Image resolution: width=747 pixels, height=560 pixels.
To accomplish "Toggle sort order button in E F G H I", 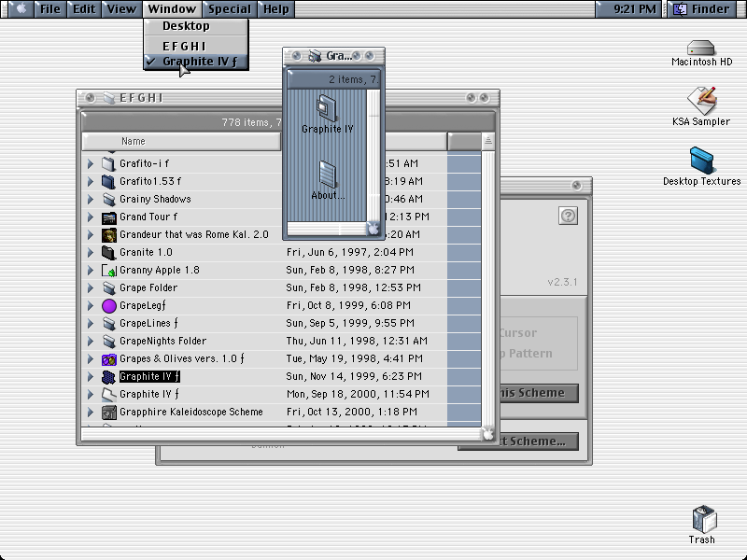I will click(487, 142).
